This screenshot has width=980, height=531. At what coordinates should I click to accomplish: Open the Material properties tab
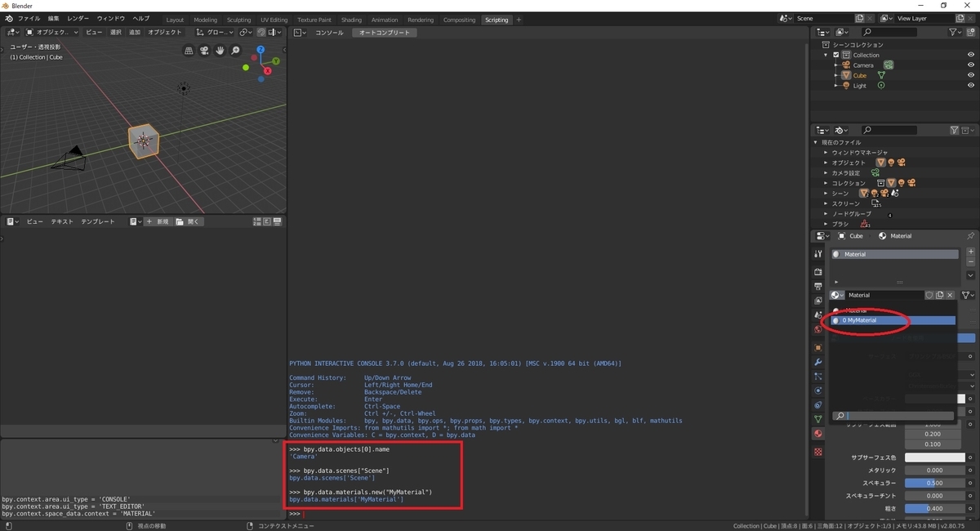coord(818,434)
